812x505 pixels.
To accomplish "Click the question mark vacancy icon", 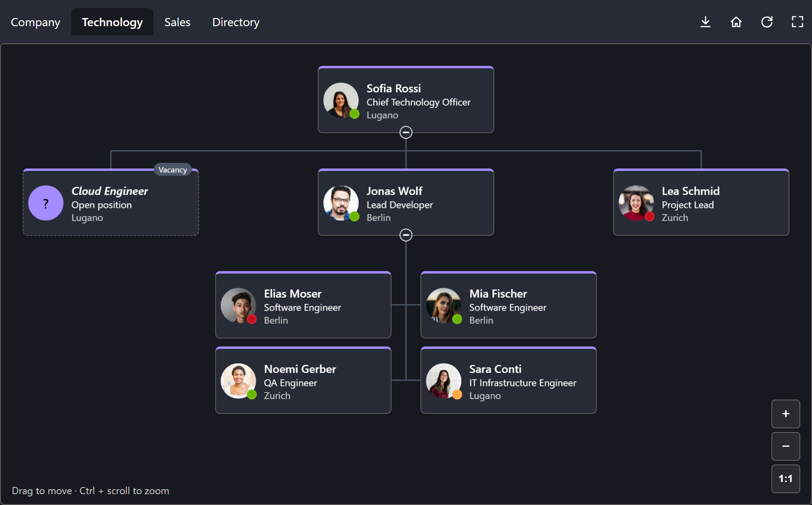I will pos(46,203).
